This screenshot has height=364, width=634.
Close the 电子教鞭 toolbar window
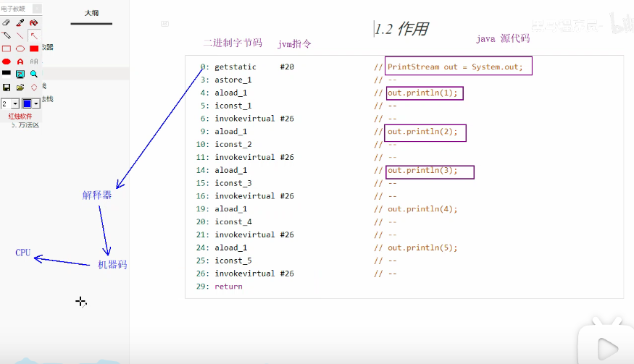(37, 9)
